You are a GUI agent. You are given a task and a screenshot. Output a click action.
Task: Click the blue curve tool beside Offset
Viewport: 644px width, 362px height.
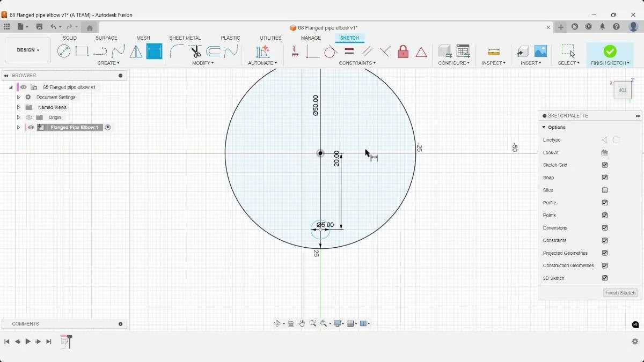[x=231, y=51]
